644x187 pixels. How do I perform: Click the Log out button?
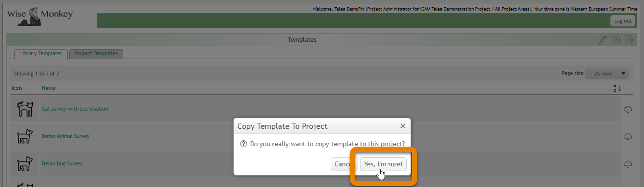click(622, 21)
